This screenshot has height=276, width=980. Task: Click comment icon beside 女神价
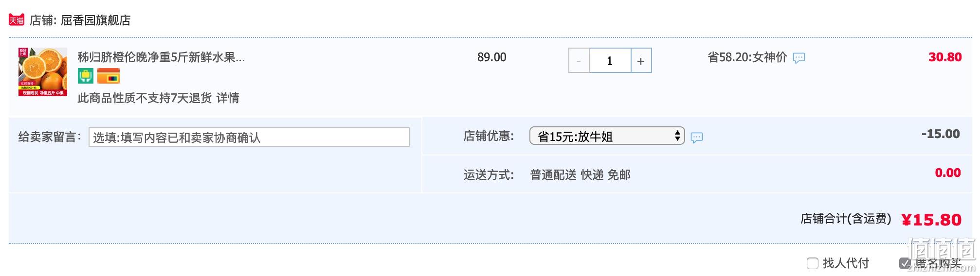[799, 58]
